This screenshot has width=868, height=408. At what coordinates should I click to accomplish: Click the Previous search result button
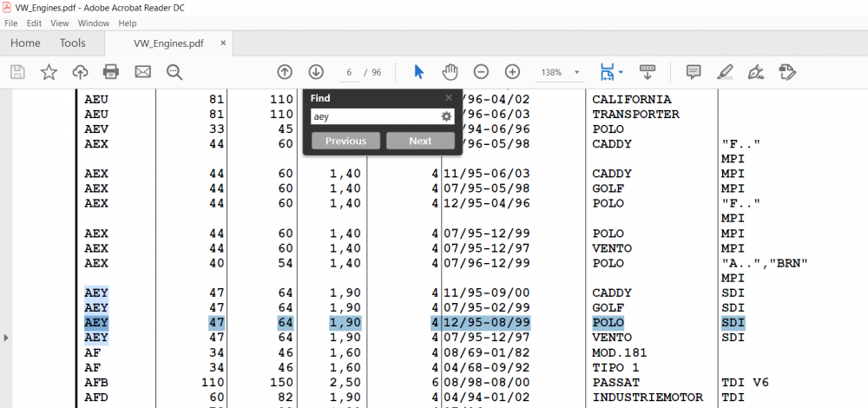coord(346,141)
